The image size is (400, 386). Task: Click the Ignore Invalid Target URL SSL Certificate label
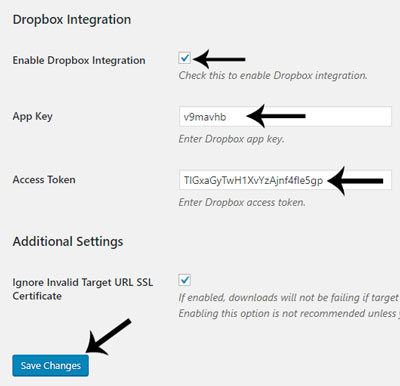click(83, 289)
